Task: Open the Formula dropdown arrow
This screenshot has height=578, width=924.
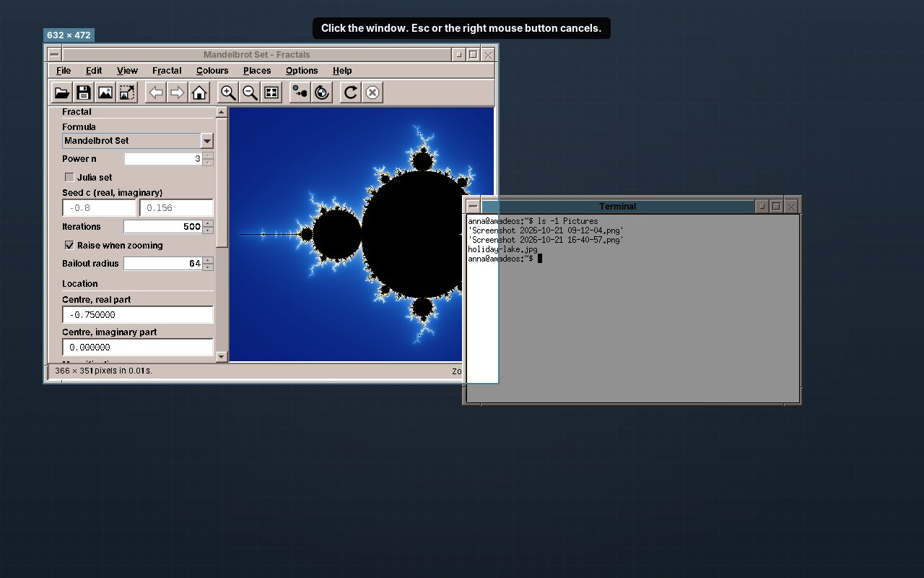Action: pos(206,141)
